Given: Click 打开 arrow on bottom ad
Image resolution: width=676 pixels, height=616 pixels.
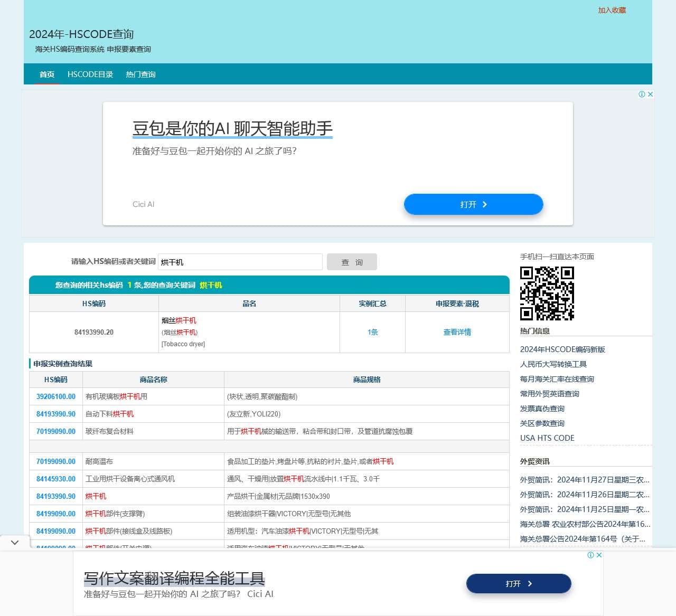Looking at the screenshot, I should 518,584.
